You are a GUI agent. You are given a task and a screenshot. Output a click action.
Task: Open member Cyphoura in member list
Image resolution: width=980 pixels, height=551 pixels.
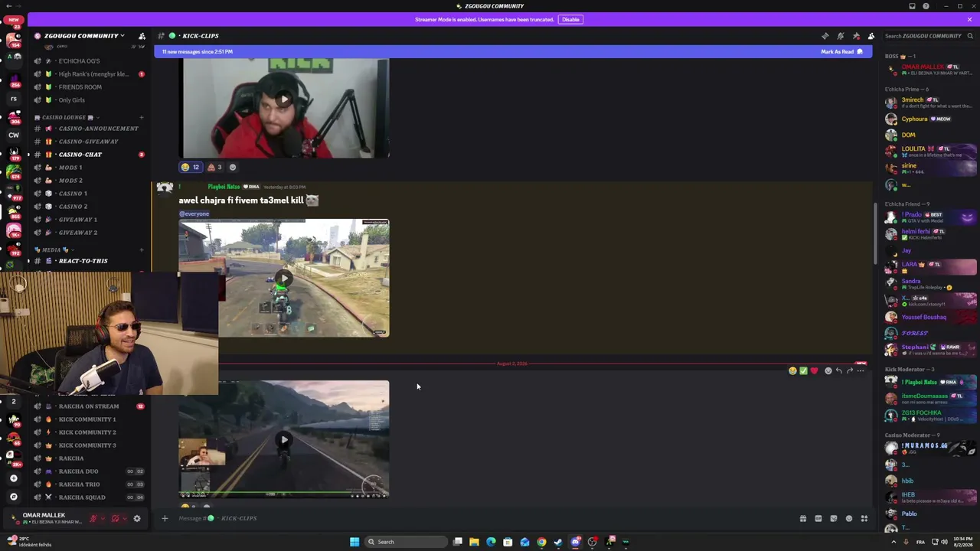click(x=914, y=119)
